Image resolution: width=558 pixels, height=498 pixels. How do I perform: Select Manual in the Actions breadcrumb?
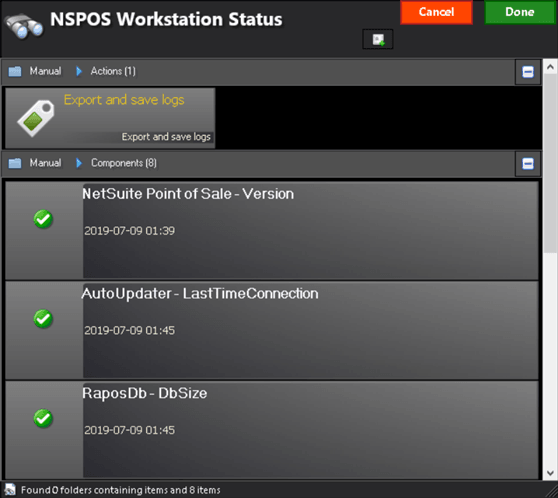coord(45,71)
